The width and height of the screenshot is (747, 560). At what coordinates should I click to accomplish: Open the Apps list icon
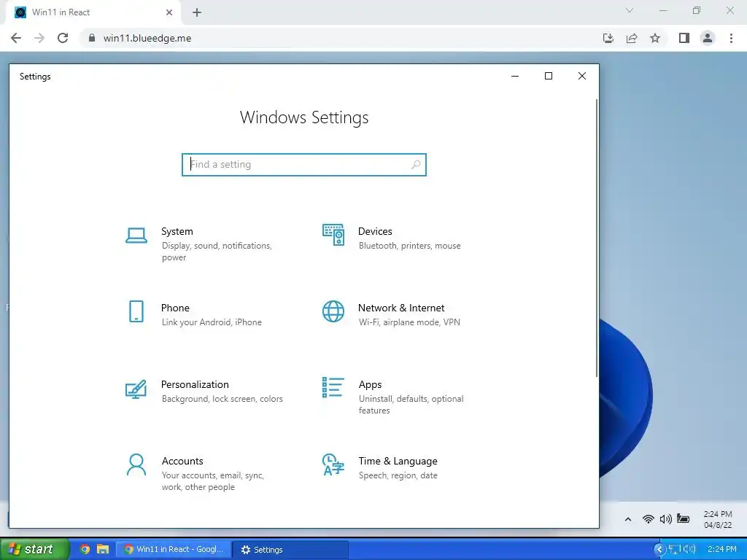(x=333, y=387)
